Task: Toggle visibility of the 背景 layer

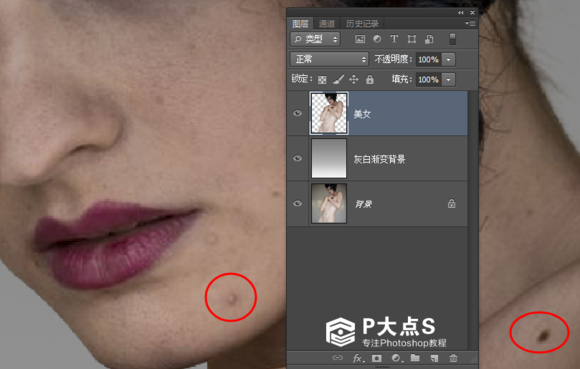Action: pos(297,204)
